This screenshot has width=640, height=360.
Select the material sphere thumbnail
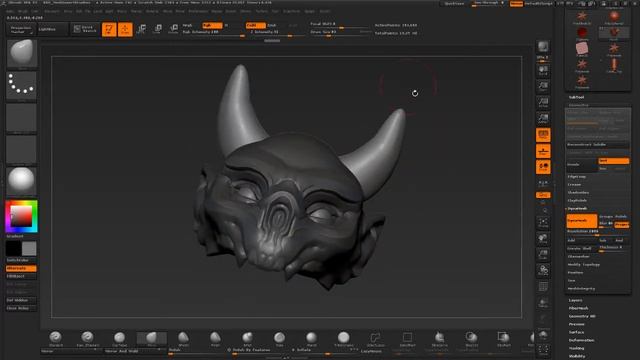click(x=22, y=181)
